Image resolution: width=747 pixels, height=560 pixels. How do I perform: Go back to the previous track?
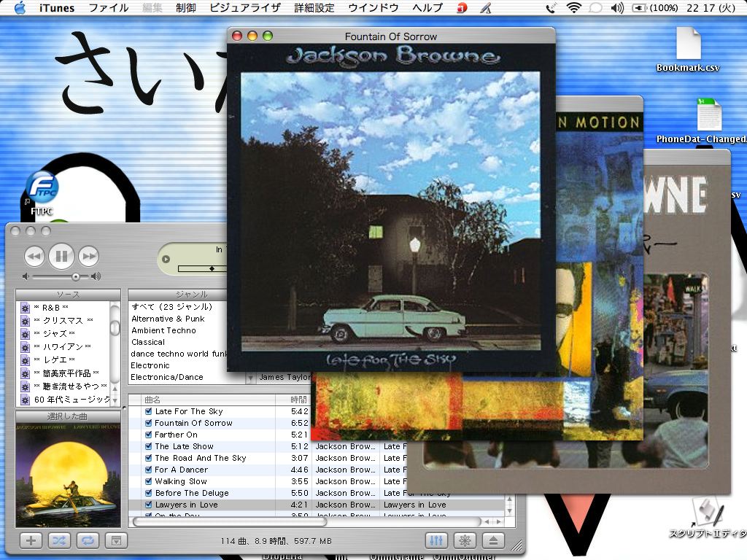coord(34,256)
